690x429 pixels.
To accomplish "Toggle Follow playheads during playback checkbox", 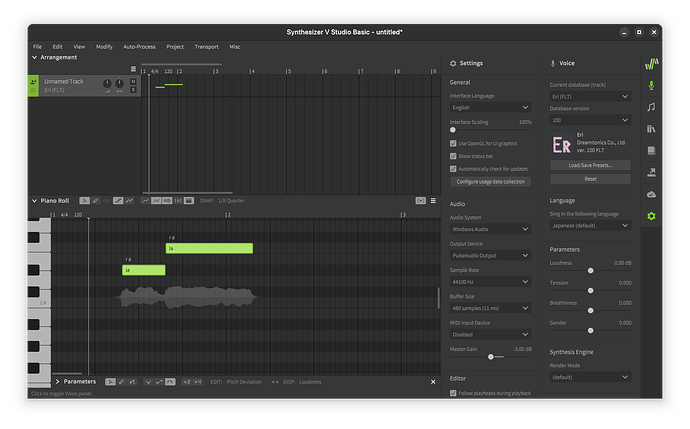I will (x=453, y=393).
